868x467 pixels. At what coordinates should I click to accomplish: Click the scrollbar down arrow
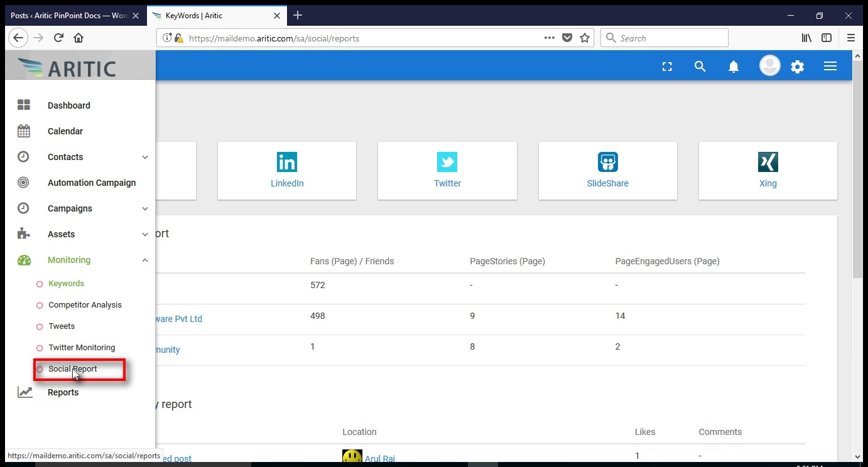point(858,457)
